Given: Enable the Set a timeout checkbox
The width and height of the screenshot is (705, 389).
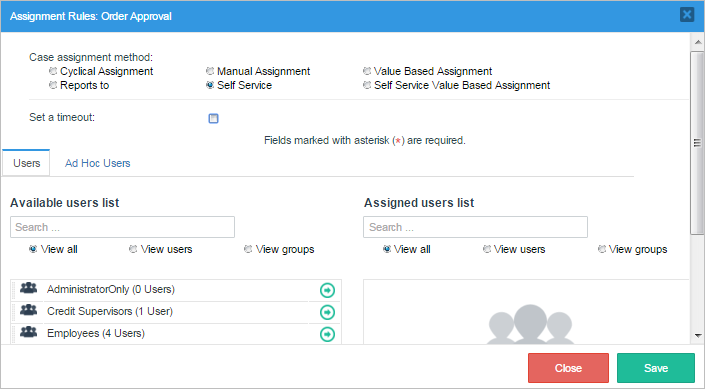Looking at the screenshot, I should pos(214,118).
